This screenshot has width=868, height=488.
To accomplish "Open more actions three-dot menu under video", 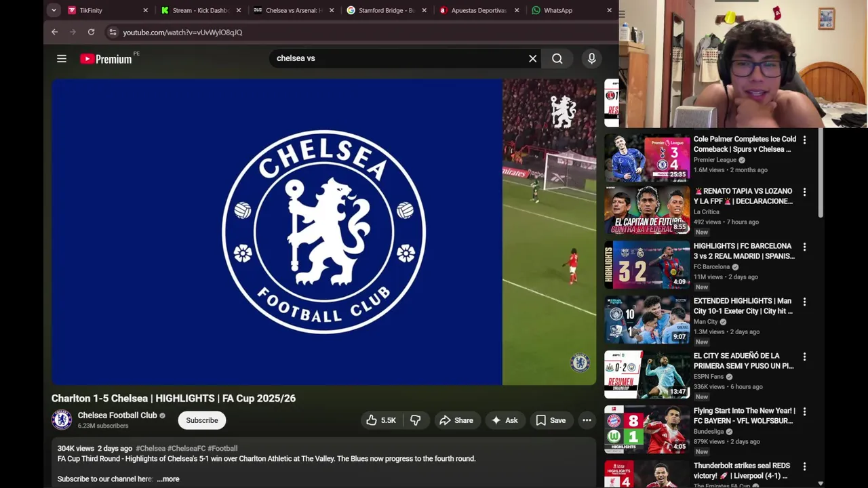I will 587,420.
